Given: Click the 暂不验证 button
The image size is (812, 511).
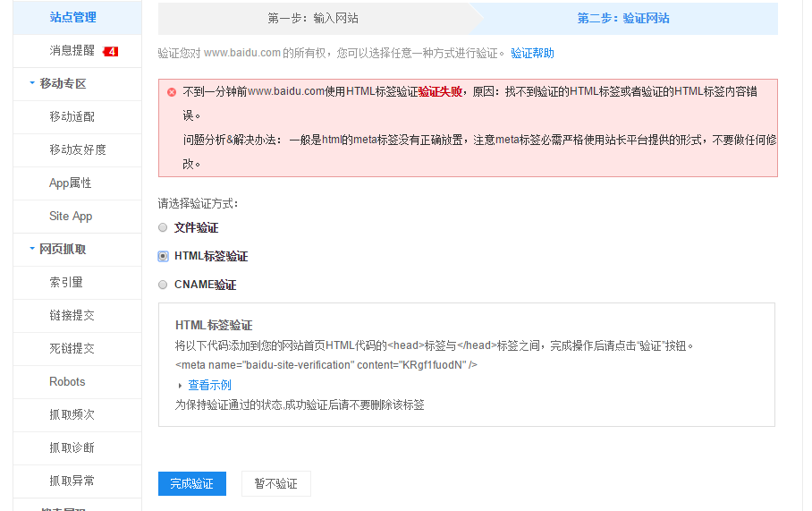Looking at the screenshot, I should tap(275, 483).
